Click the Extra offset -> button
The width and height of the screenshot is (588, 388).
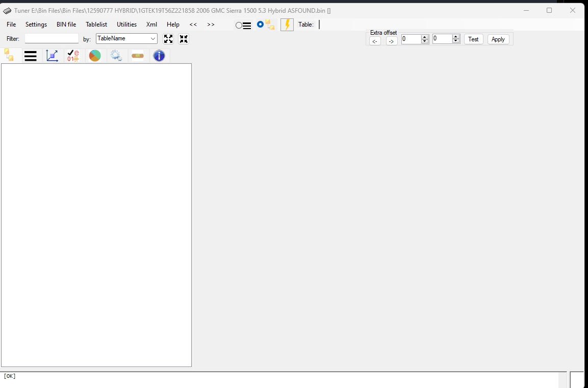tap(392, 41)
